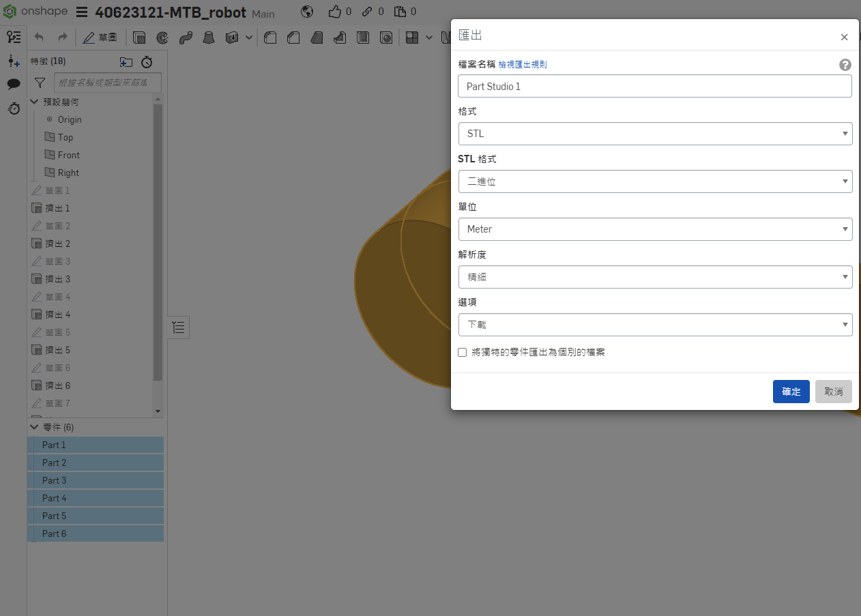Viewport: 861px width, 616px height.
Task: Click the copies clipboard icon
Action: tap(400, 12)
